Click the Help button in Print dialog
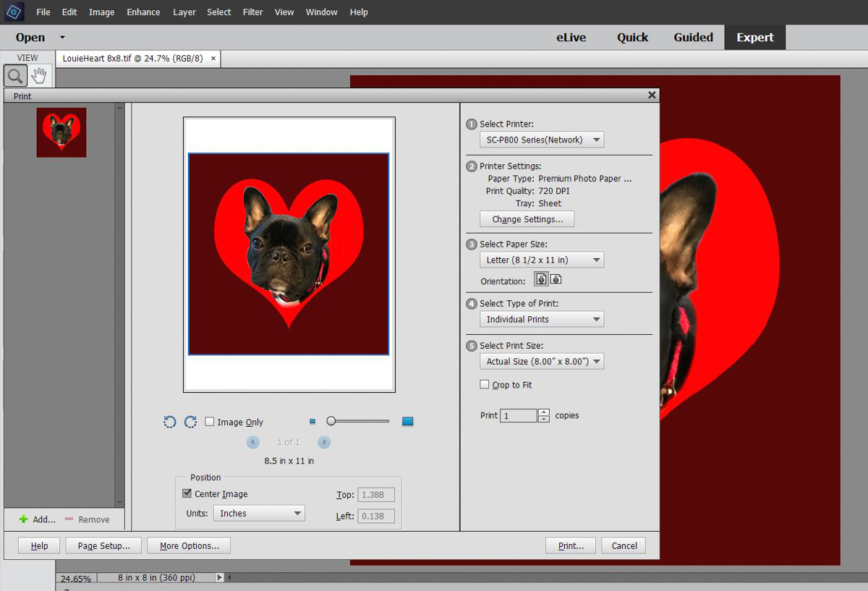This screenshot has height=591, width=868. 39,545
